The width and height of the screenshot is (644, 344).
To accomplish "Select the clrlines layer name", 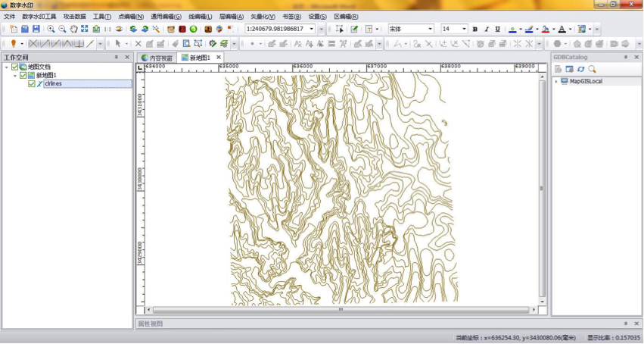I will (54, 83).
